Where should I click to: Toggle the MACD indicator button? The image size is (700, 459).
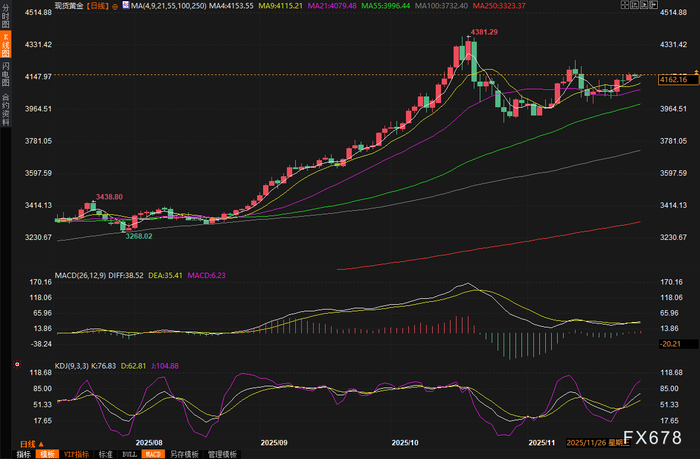[x=153, y=454]
